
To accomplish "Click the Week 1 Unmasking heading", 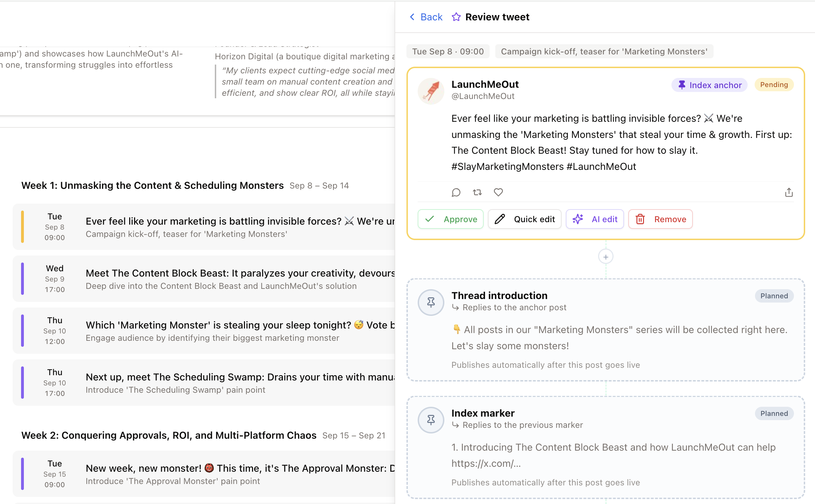I will [x=152, y=185].
